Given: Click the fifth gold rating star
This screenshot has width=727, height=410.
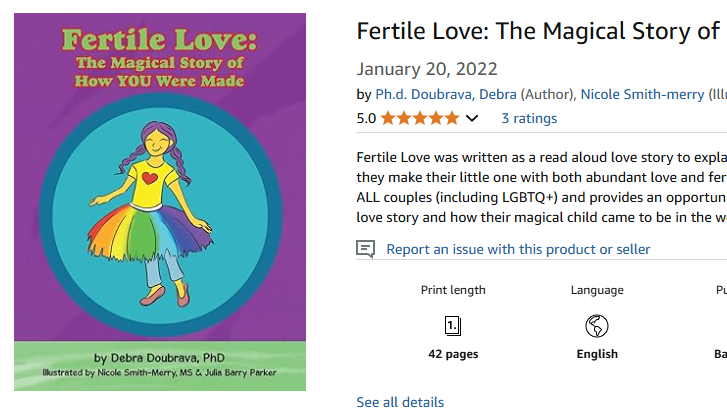Looking at the screenshot, I should (452, 118).
